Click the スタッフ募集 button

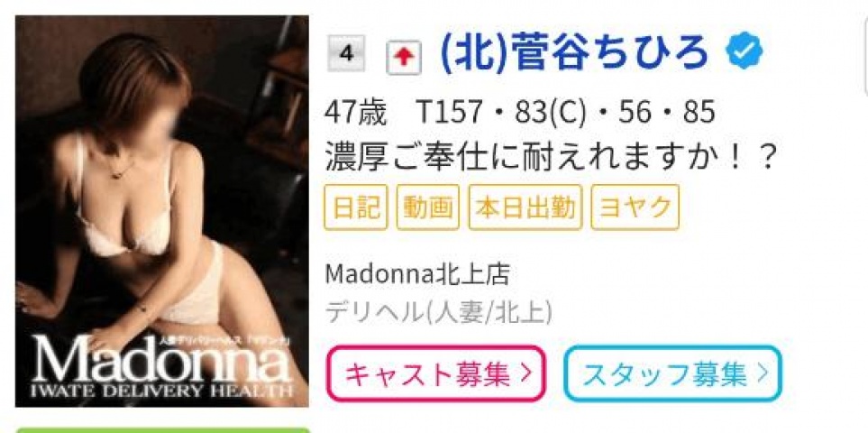coord(672,373)
